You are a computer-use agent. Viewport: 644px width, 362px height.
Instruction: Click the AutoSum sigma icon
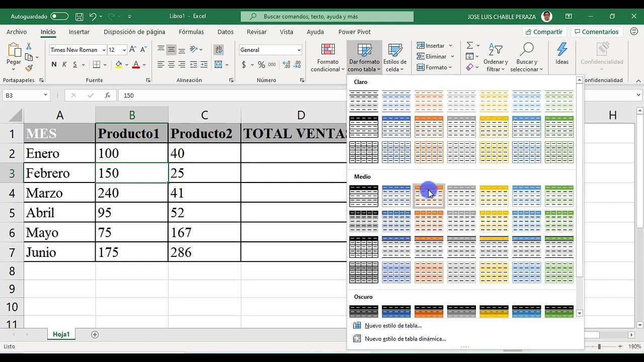pos(469,46)
